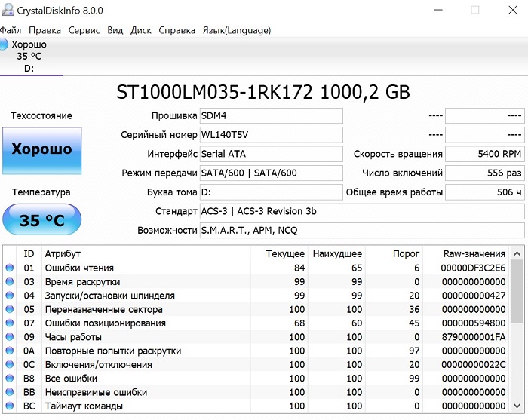Click the Наихудшее column header
Viewport: 528px width, 420px height.
pos(337,253)
